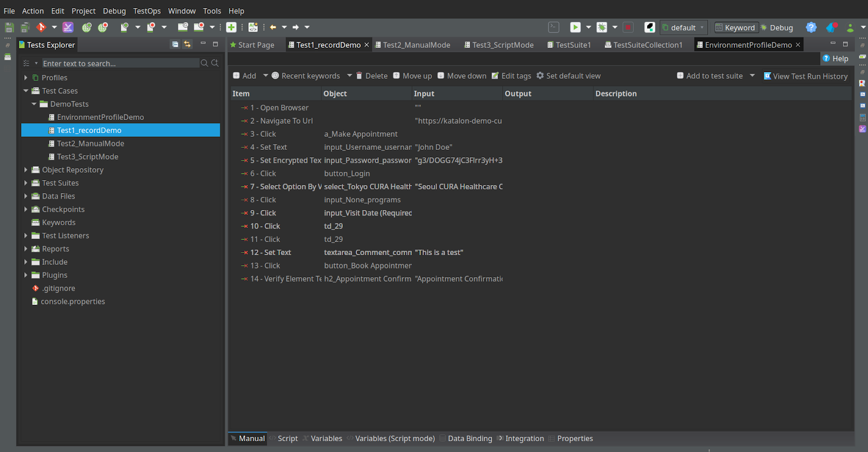
Task: Click the green plus create-new icon
Action: point(231,27)
